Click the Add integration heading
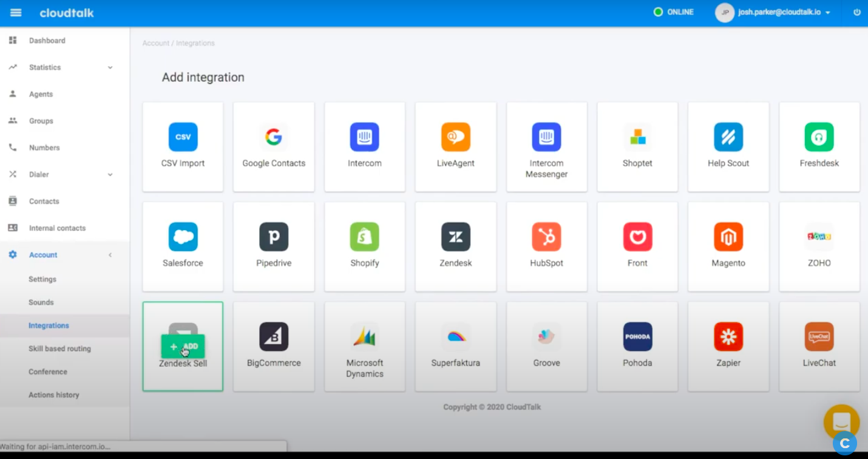 pos(203,78)
